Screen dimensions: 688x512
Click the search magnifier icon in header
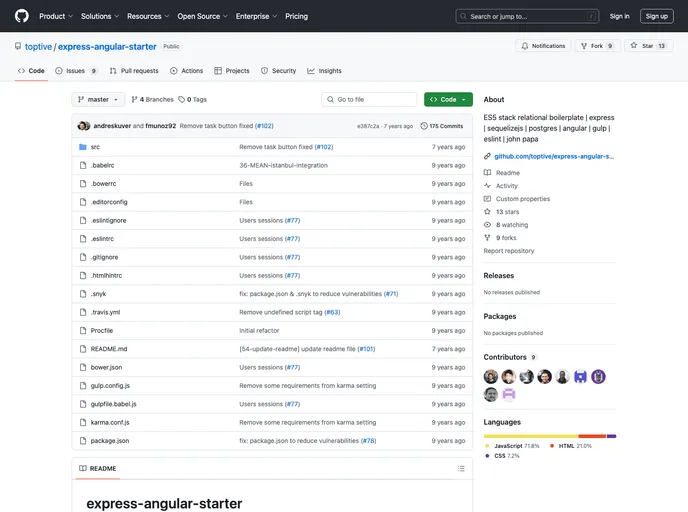tap(463, 16)
